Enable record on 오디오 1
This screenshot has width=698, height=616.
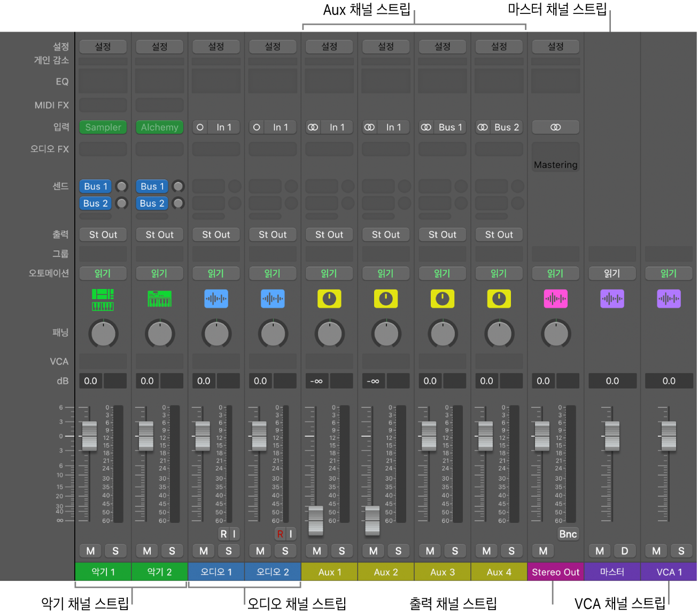pos(223,534)
